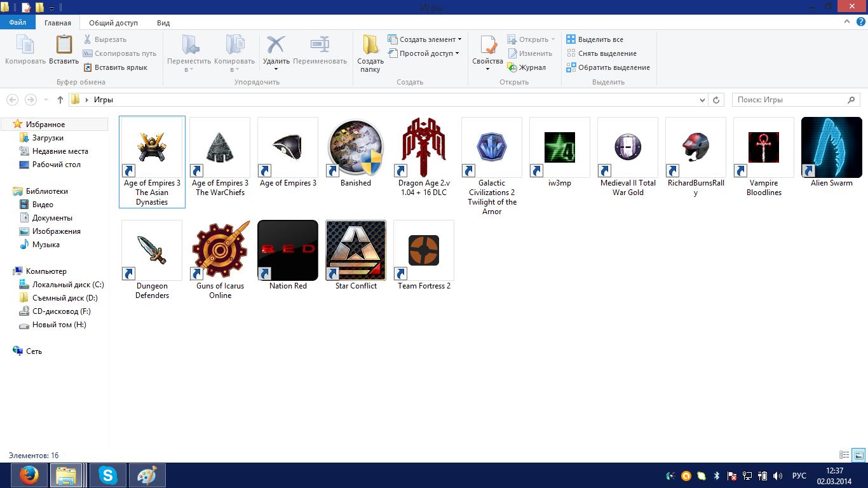Select Medieval II Total War Gold shortcut

coord(628,147)
